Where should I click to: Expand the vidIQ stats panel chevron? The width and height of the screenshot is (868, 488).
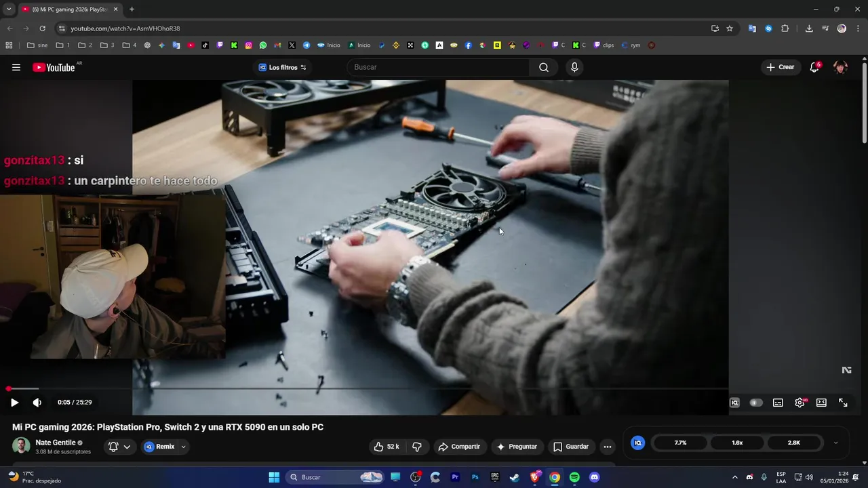tap(835, 443)
